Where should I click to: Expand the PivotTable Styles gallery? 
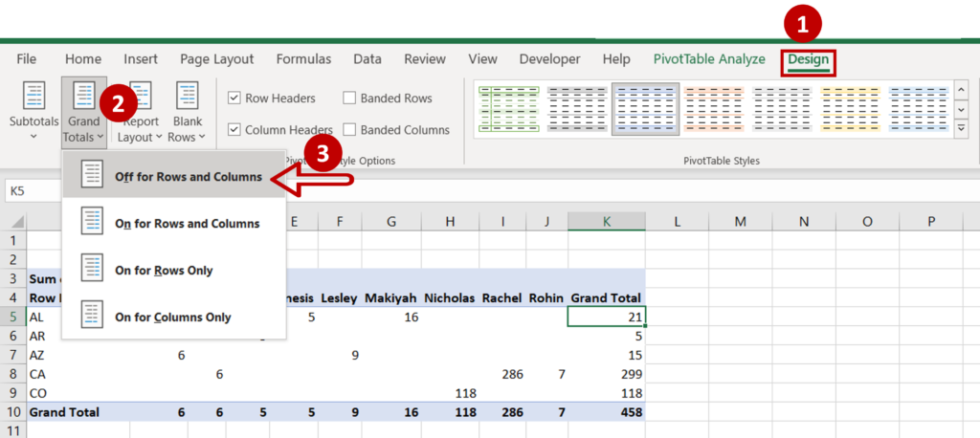962,129
